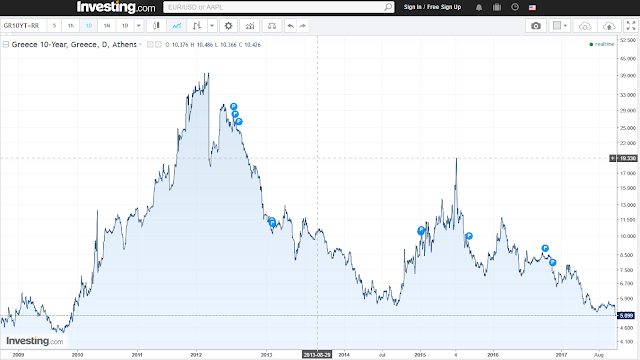Viewport: 640px width, 360px height.
Task: Enter fullscreen mode for the chart
Action: click(631, 26)
